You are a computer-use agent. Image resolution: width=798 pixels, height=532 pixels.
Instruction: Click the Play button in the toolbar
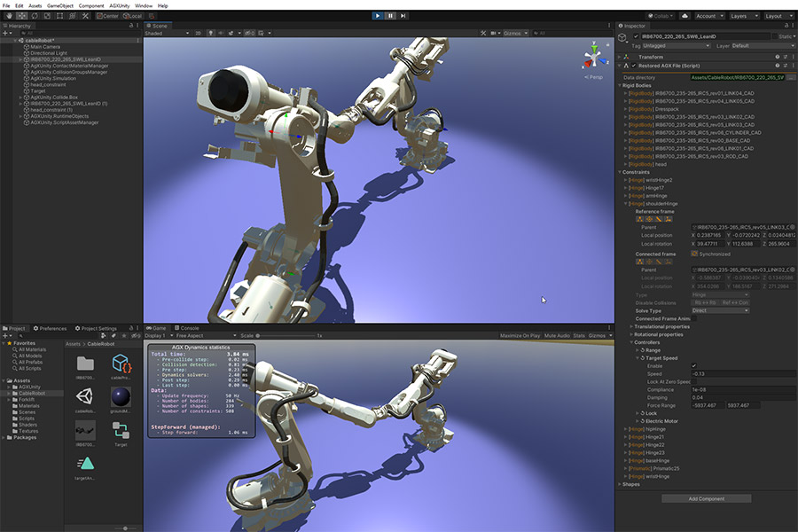pos(378,16)
